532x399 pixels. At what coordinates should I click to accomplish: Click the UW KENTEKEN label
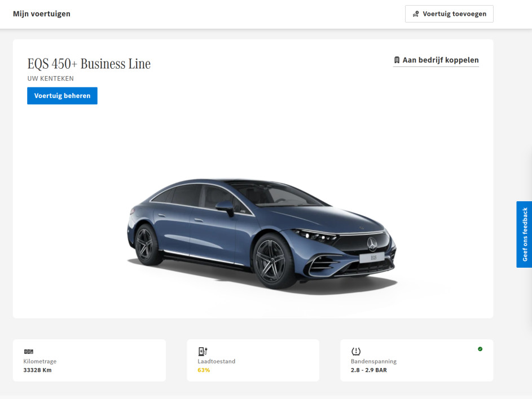coord(51,78)
